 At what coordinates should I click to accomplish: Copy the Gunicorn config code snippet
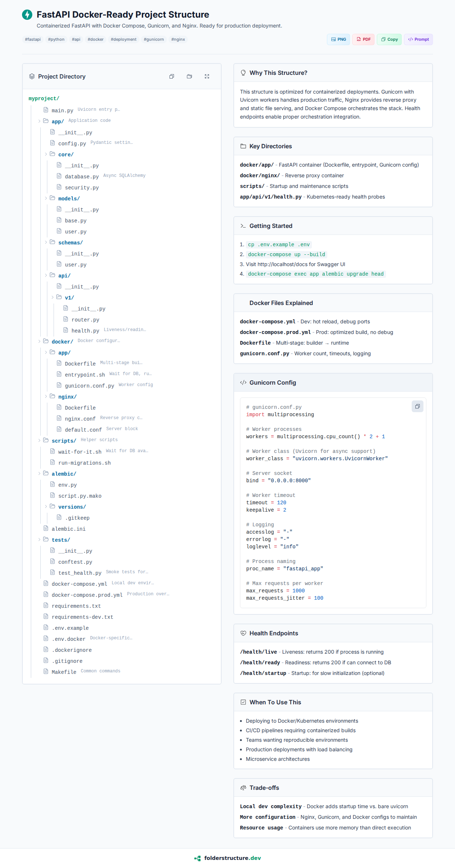417,406
